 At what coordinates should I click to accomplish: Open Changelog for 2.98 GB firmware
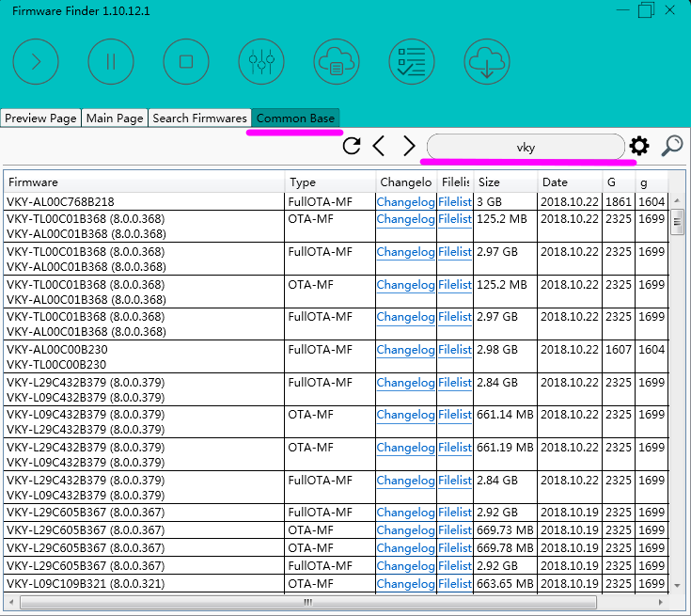tap(405, 350)
